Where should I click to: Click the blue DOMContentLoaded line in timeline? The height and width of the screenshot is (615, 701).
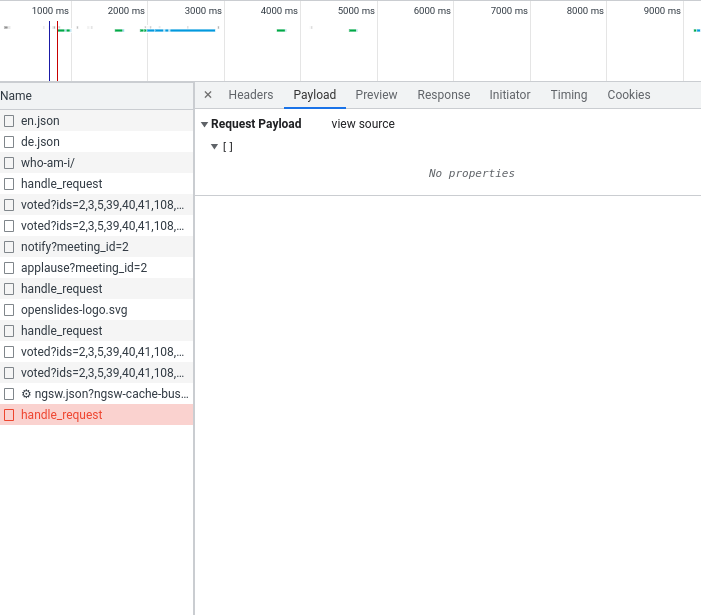[50, 51]
